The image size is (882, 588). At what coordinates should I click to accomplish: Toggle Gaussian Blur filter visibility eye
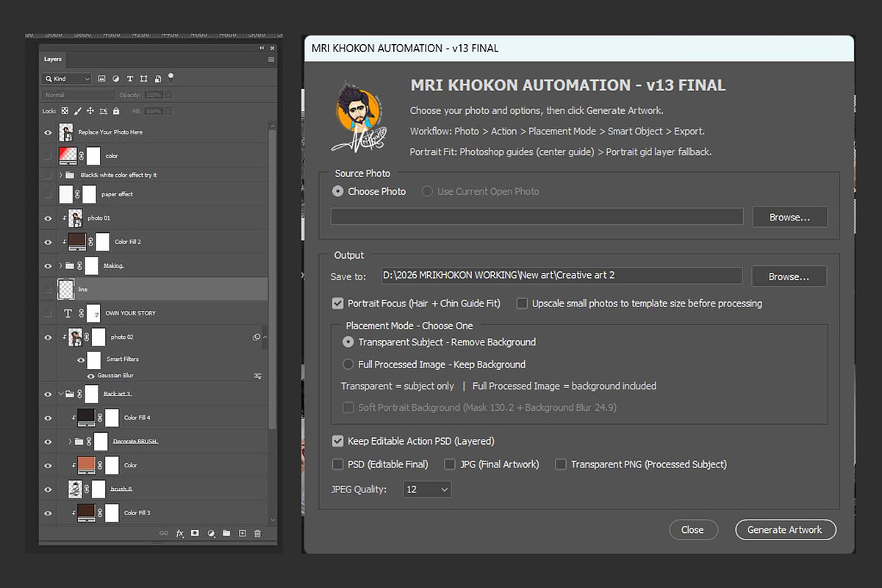point(91,376)
